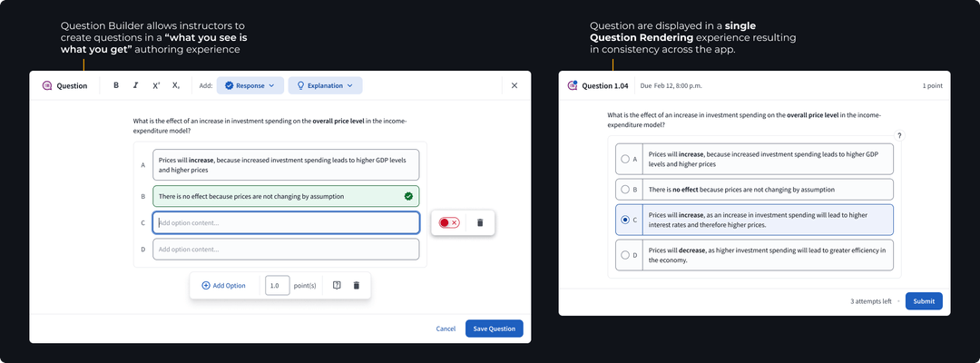
Task: Focus option D content field
Action: pos(286,250)
